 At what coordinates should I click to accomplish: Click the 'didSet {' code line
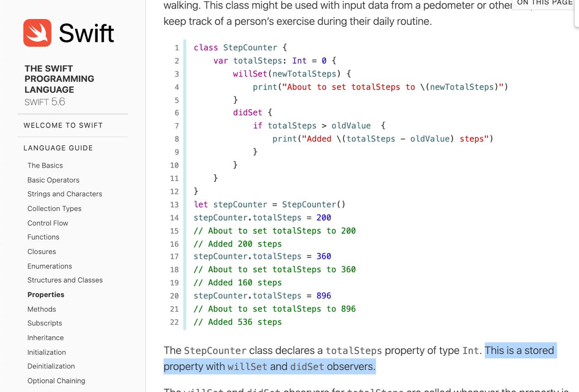[x=252, y=113]
